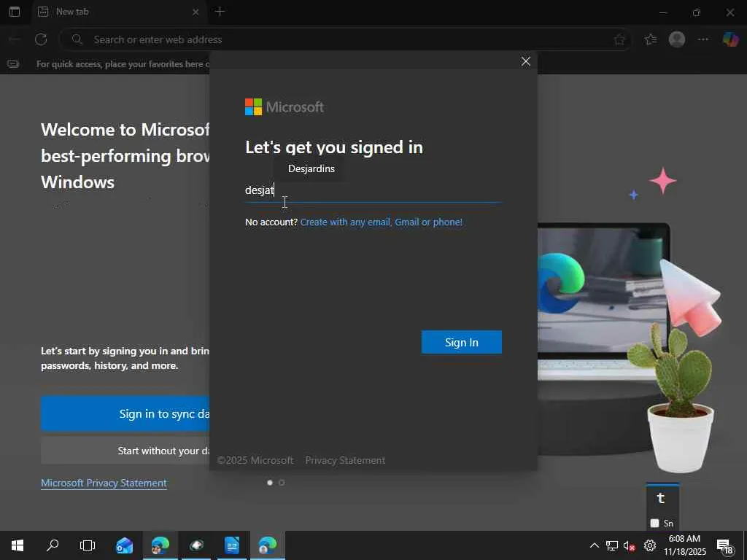Screen dimensions: 747x560
Task: Click the Sign In button
Action: pos(461,343)
